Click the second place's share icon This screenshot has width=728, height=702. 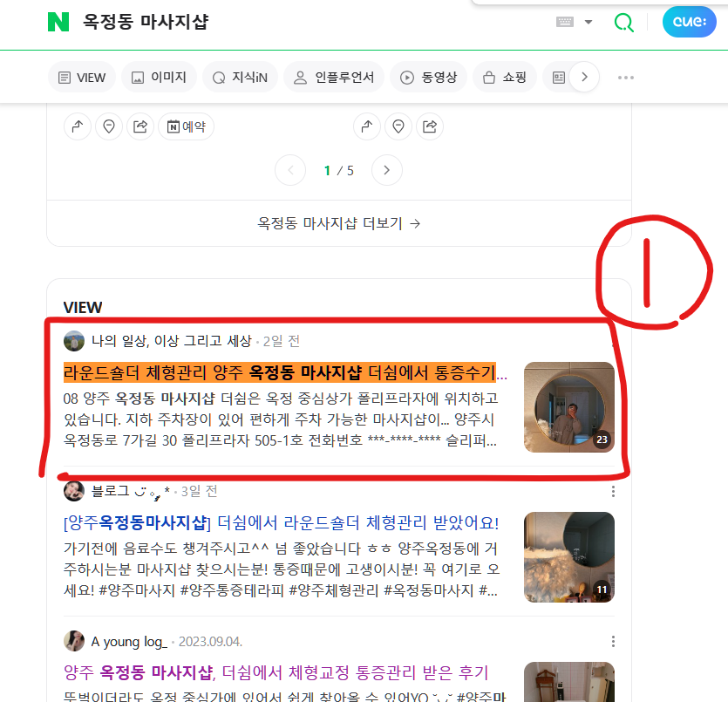[x=430, y=126]
